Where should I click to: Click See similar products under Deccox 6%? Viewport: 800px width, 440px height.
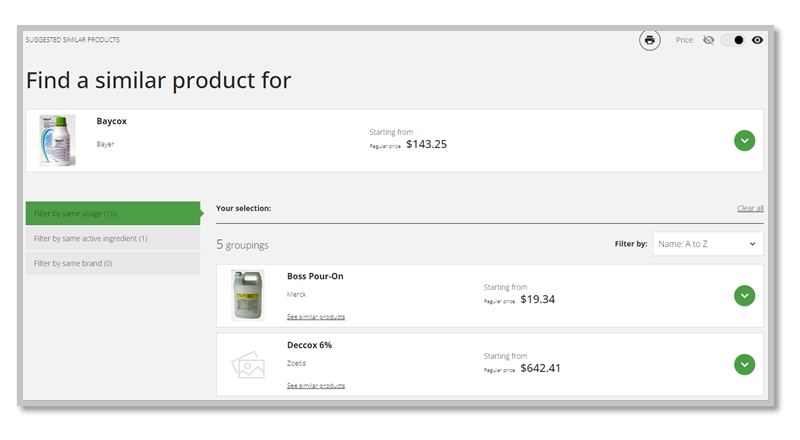316,385
